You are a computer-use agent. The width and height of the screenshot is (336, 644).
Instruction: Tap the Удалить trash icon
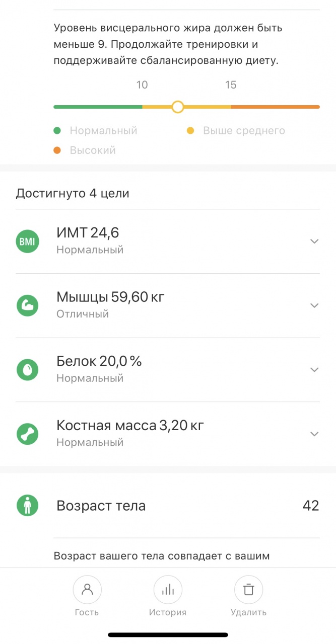point(248,590)
